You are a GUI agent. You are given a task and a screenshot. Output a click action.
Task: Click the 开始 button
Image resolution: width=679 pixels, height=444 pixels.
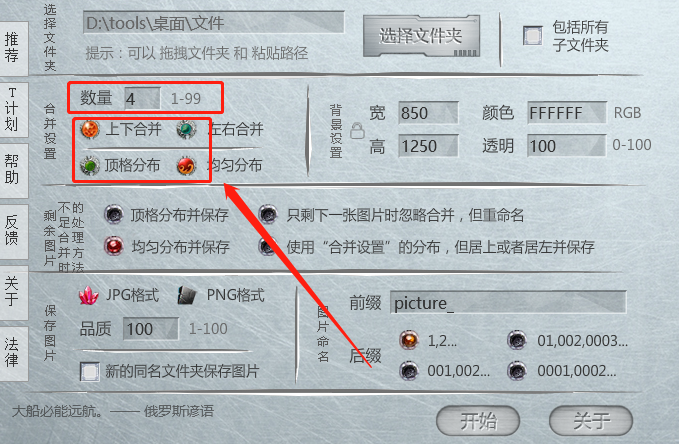(x=478, y=421)
